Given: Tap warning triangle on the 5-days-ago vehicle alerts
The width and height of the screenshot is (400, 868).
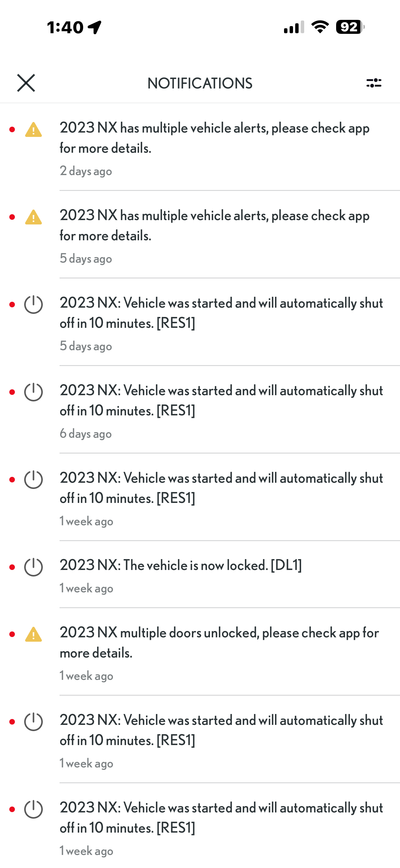Looking at the screenshot, I should (33, 217).
